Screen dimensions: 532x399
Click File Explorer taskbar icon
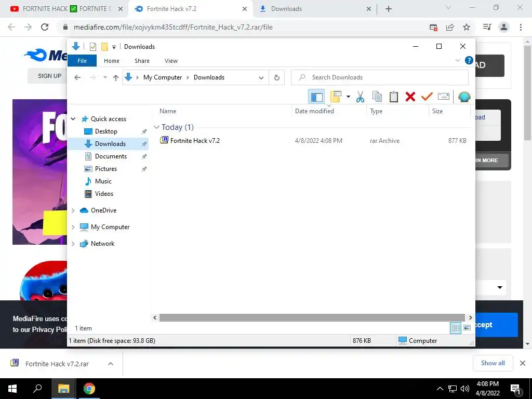tap(63, 389)
